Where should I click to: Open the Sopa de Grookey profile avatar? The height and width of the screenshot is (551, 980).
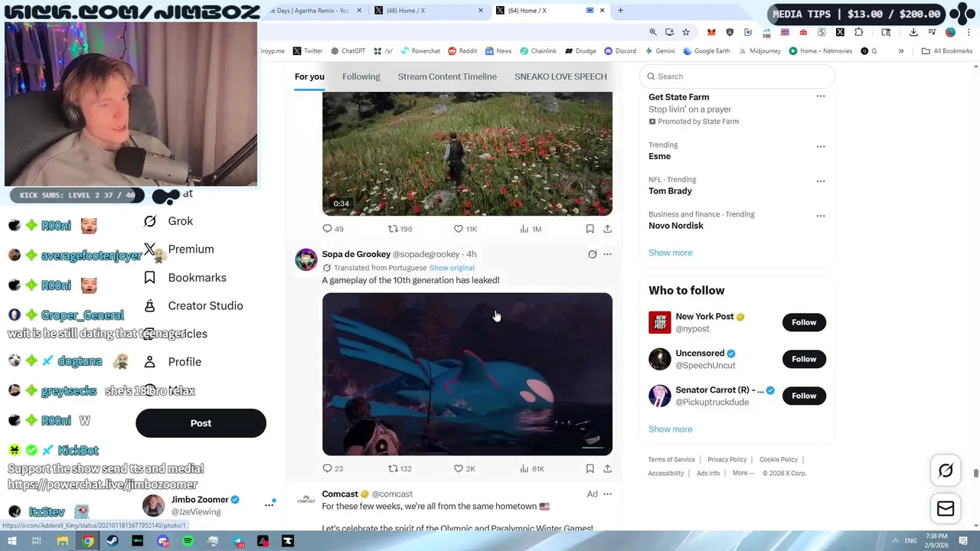pyautogui.click(x=306, y=259)
